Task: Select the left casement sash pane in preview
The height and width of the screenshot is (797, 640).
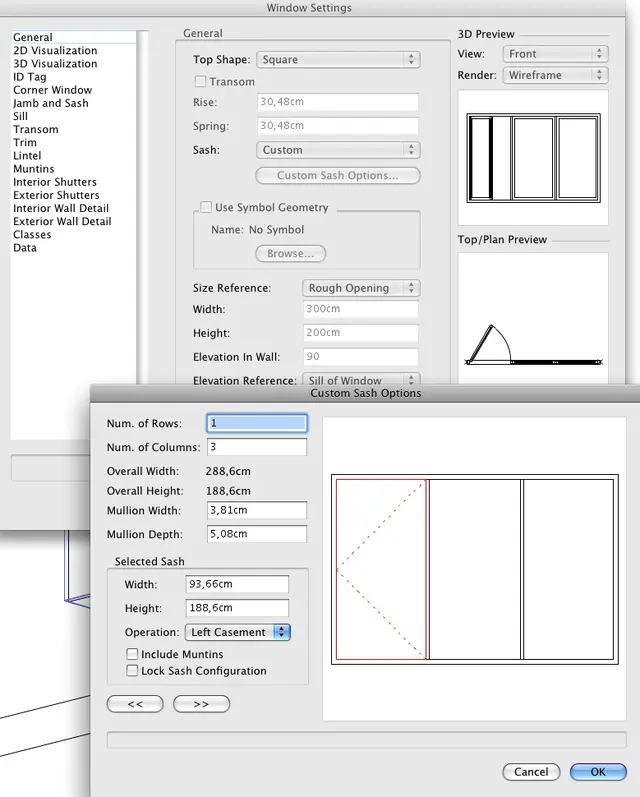Action: (x=381, y=569)
